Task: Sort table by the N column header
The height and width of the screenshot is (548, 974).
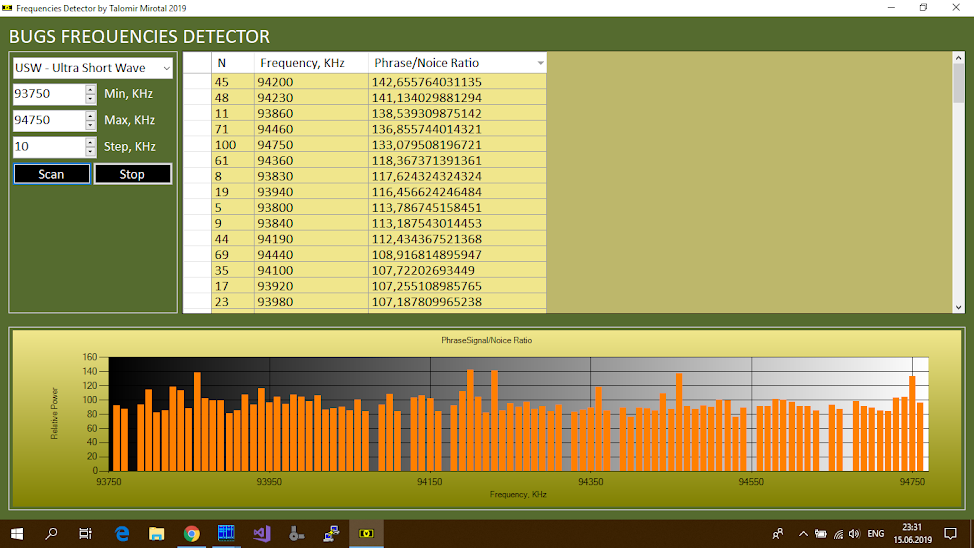Action: (x=233, y=63)
